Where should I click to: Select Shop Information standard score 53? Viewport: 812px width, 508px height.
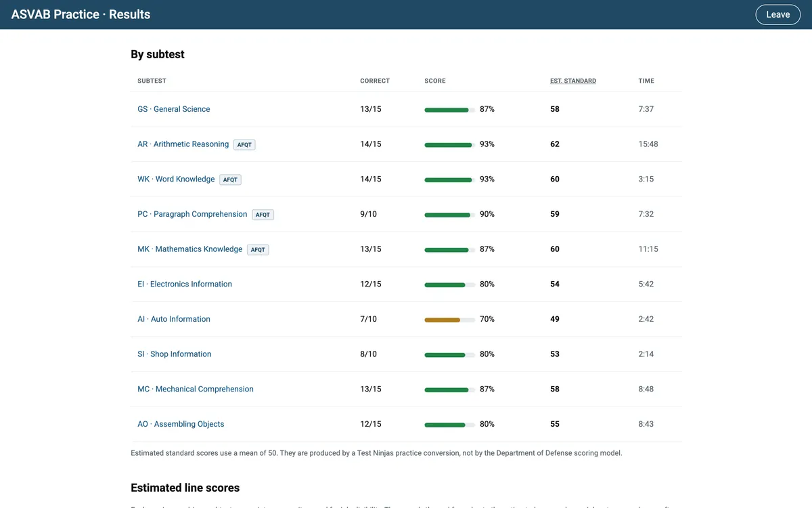(x=555, y=354)
